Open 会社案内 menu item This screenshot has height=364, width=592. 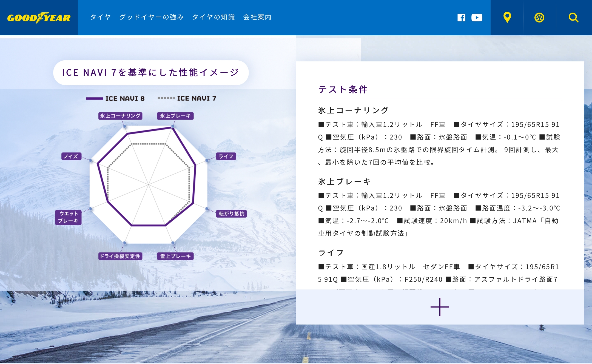point(257,17)
